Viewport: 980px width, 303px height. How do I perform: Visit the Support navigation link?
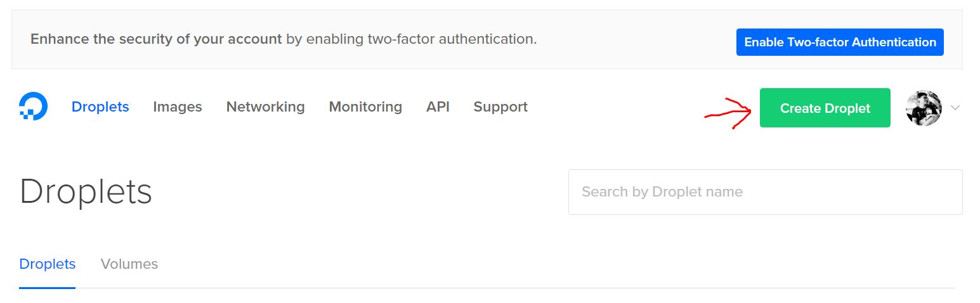[500, 107]
